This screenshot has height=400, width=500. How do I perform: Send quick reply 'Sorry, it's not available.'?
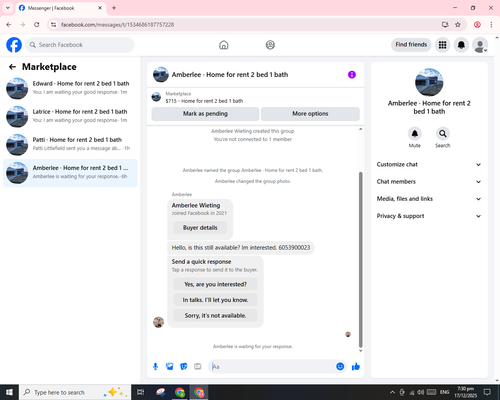pos(215,315)
